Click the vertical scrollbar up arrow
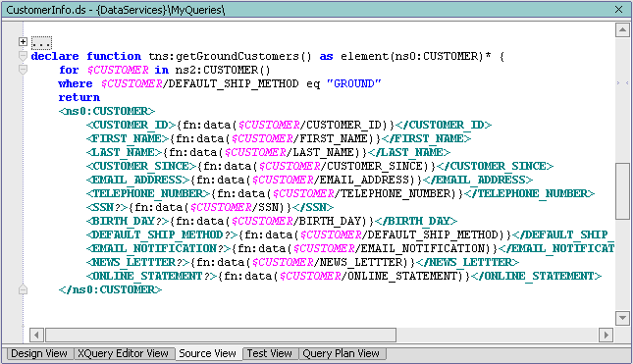This screenshot has height=364, width=633. 622,30
